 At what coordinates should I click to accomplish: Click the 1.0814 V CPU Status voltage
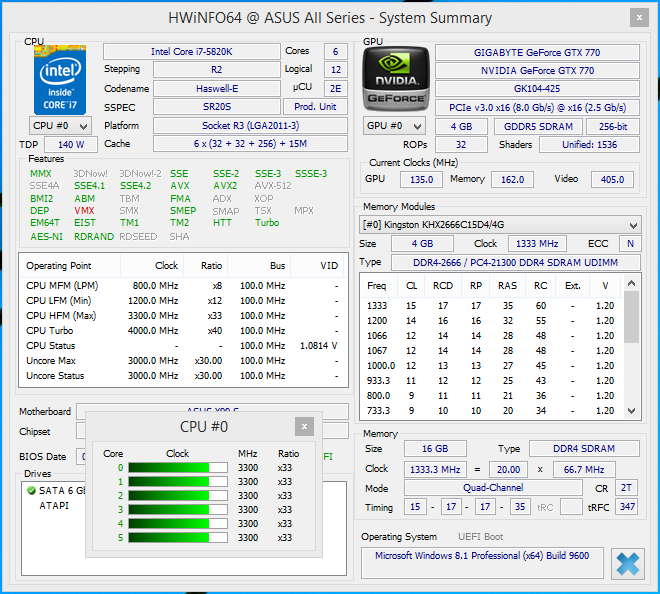point(318,346)
